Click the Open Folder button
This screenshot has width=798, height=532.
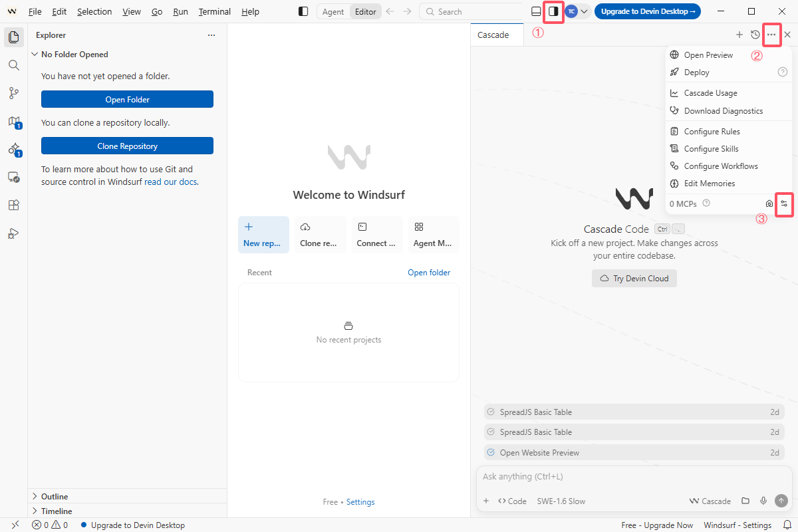(127, 99)
